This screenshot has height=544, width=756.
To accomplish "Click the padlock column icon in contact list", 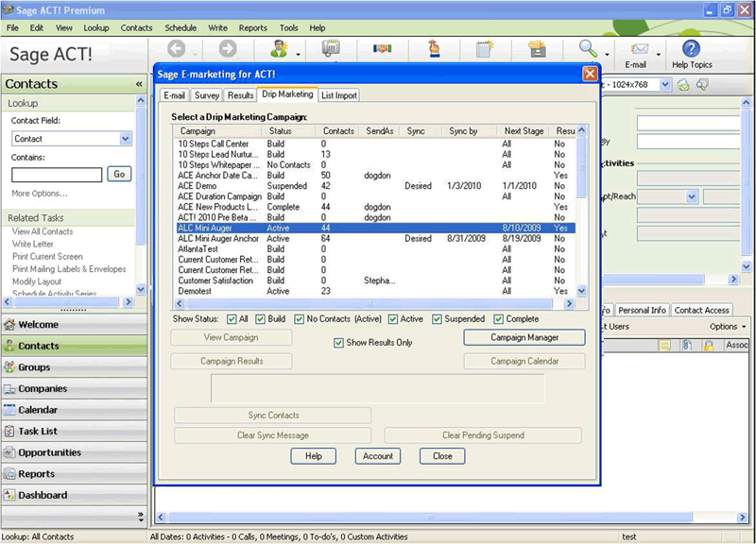I will 709,345.
